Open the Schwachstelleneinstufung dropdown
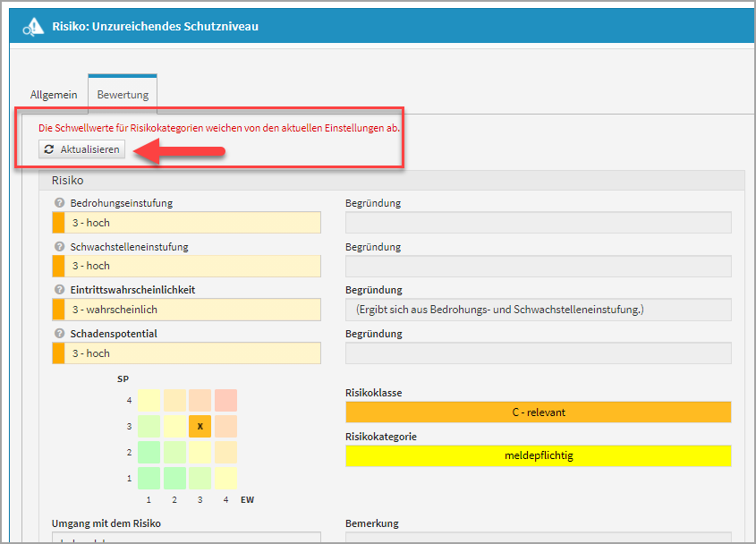756x544 pixels. pos(186,266)
